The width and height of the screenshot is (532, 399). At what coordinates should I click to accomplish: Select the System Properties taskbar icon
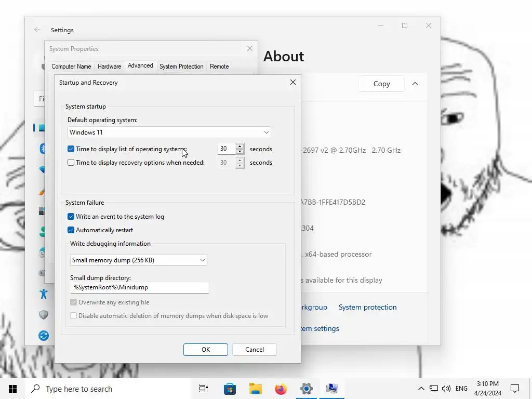coord(332,388)
